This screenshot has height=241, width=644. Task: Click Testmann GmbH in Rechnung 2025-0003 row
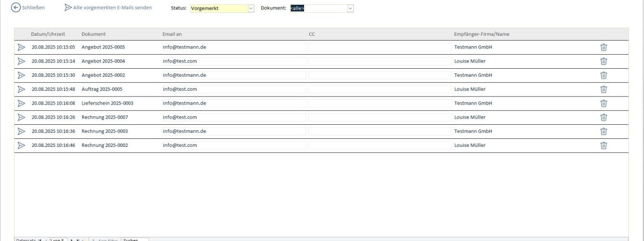pyautogui.click(x=473, y=131)
